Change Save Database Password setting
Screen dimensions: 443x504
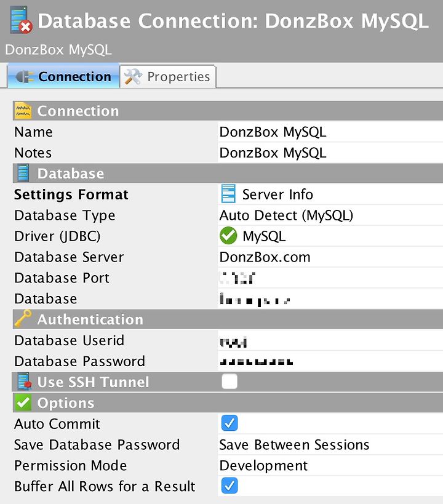330,444
